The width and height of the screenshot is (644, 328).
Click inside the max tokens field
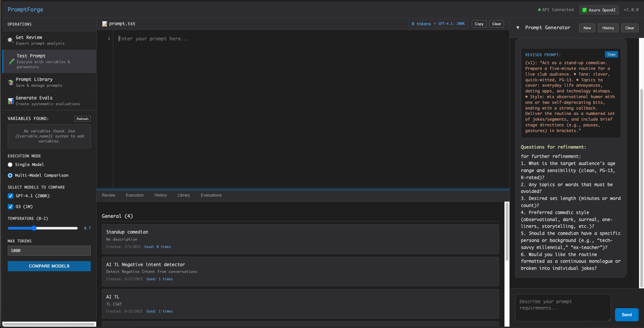point(49,250)
